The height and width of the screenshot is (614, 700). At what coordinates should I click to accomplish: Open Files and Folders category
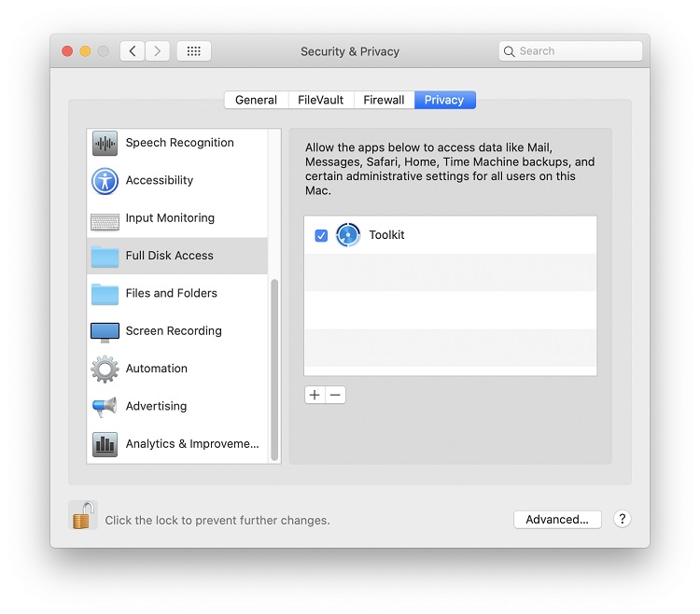click(177, 293)
